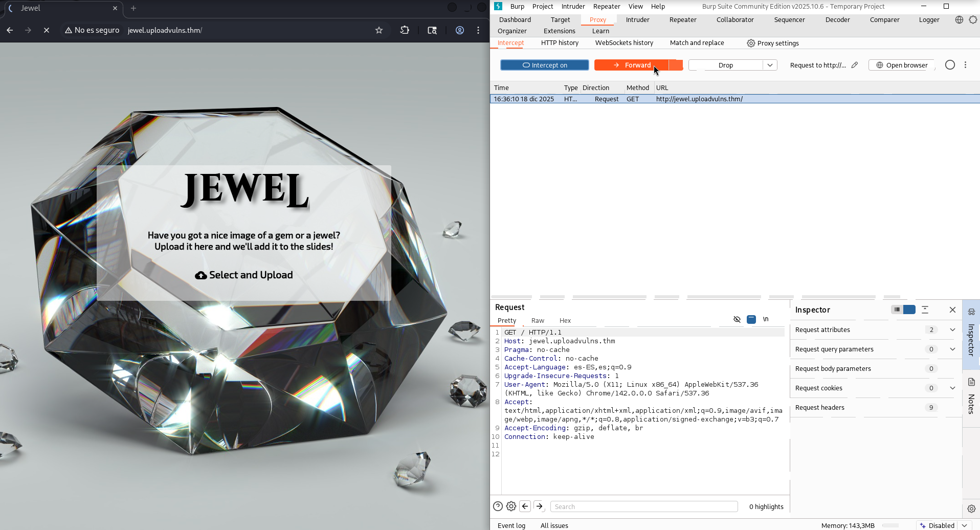Viewport: 980px width, 530px height.
Task: Open the Notes side panel icon
Action: (971, 382)
